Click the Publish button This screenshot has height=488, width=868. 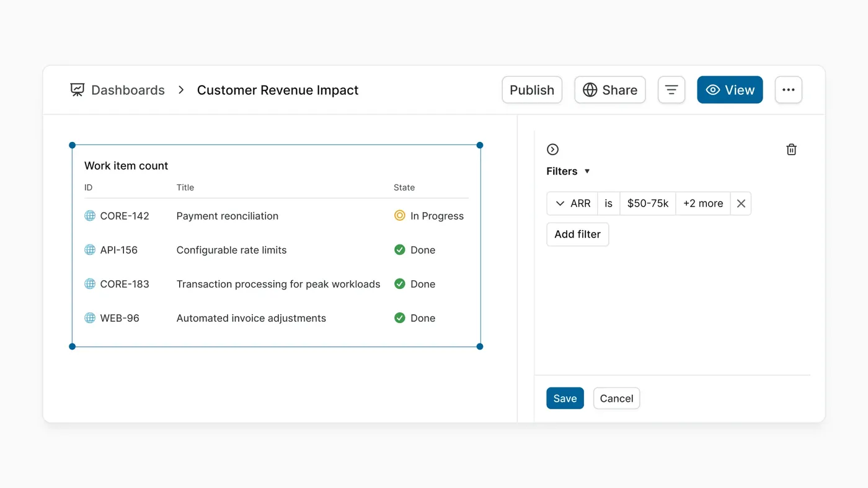[x=532, y=90]
